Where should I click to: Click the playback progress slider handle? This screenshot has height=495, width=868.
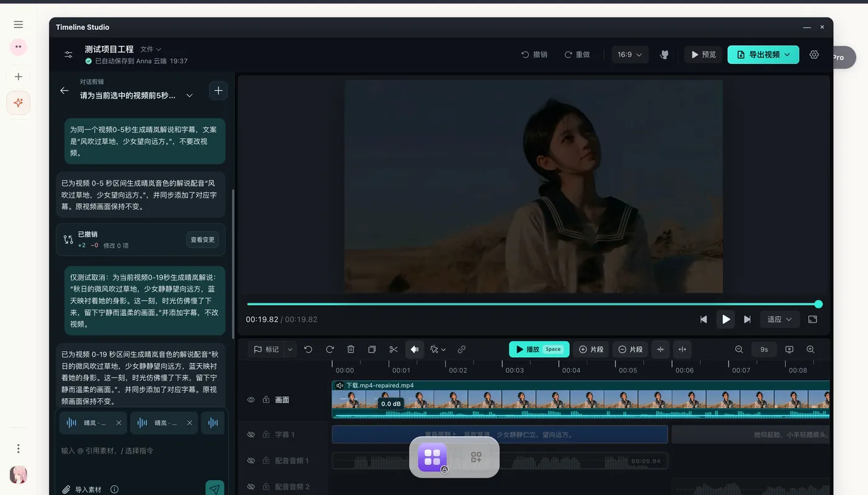tap(818, 304)
